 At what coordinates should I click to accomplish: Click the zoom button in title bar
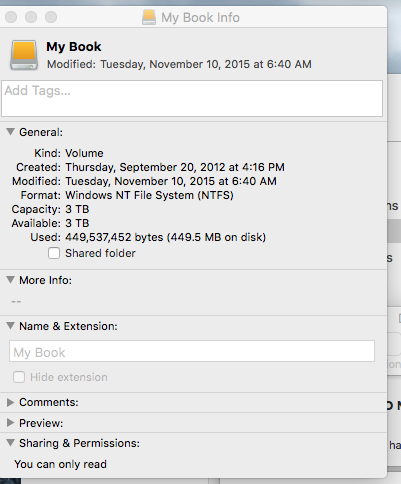coord(51,17)
